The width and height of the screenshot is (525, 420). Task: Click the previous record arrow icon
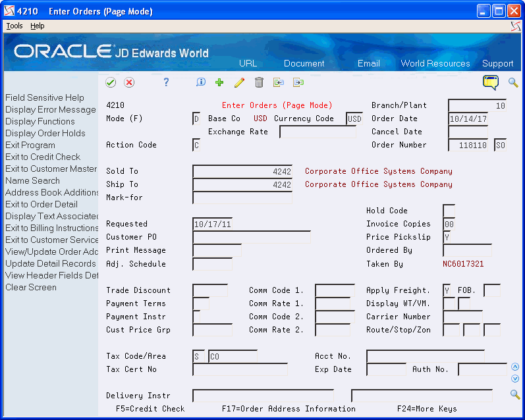279,82
